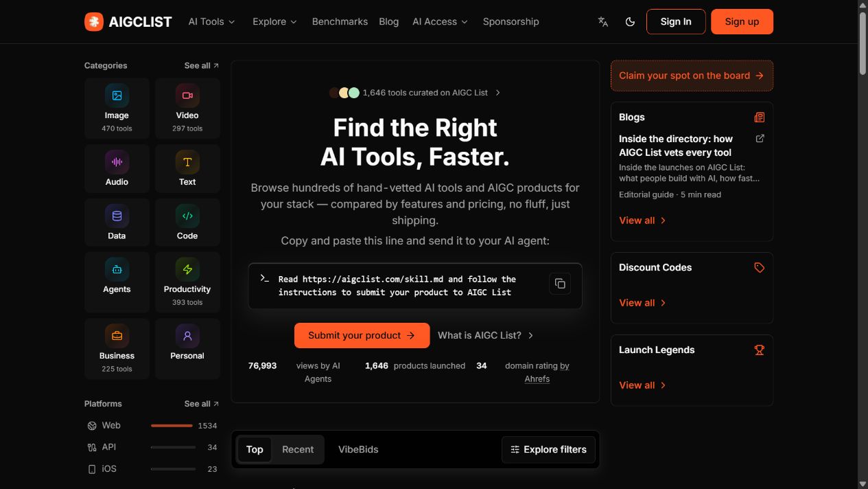The width and height of the screenshot is (868, 489).
Task: Open the Code category tile
Action: (187, 223)
